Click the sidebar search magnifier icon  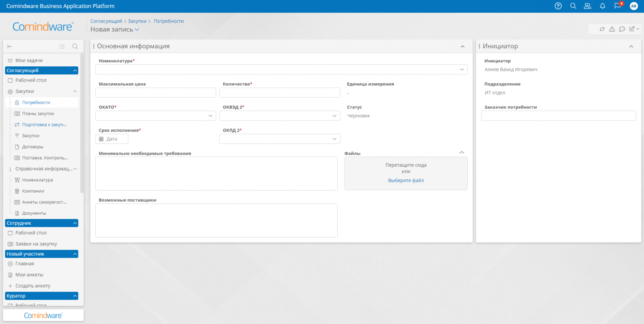point(75,47)
